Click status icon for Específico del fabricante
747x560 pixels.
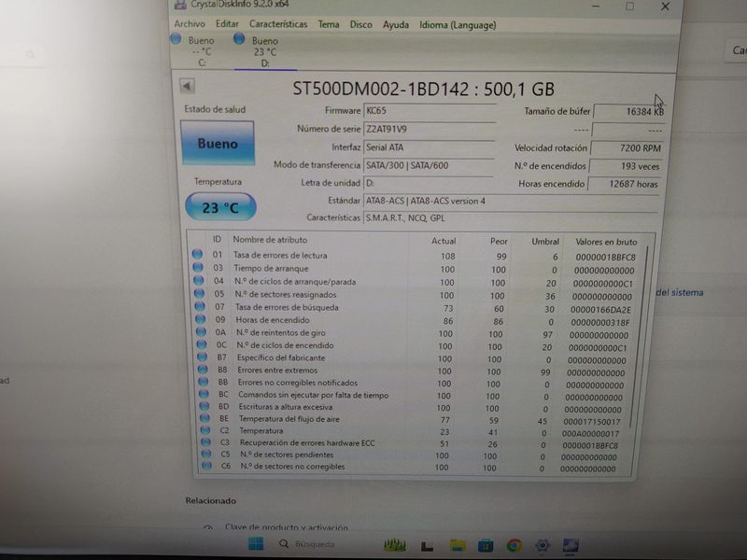click(202, 357)
